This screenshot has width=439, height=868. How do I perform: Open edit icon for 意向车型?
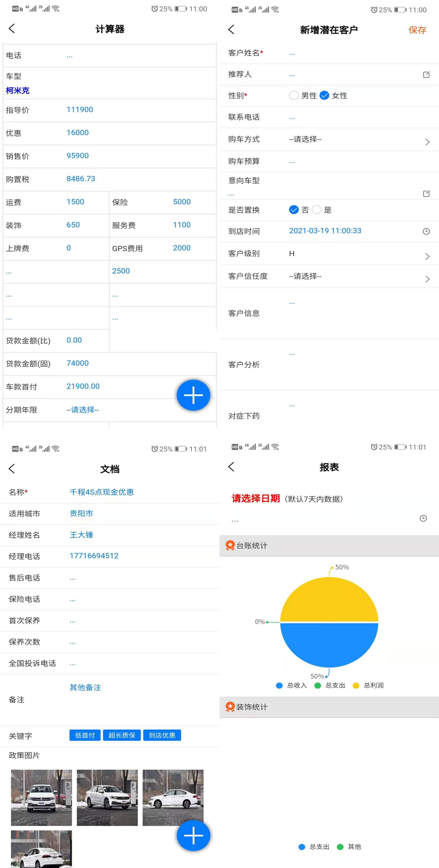tap(426, 193)
